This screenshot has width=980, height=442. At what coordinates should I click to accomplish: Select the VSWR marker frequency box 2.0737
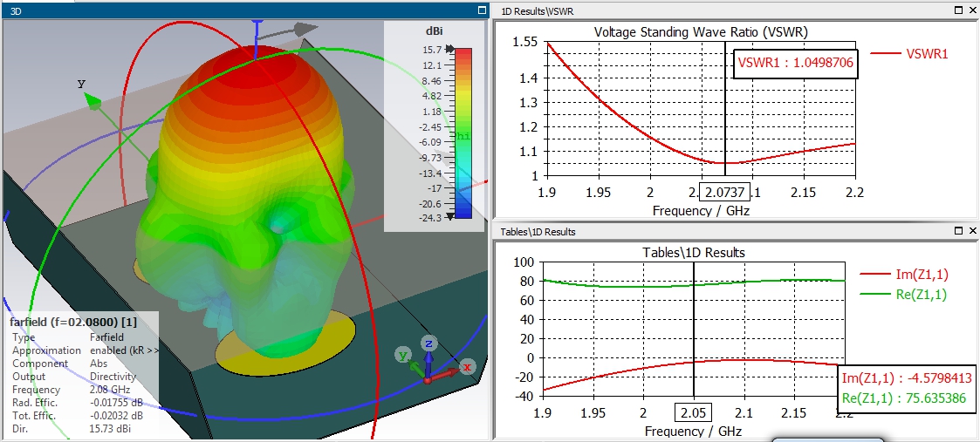tap(723, 192)
